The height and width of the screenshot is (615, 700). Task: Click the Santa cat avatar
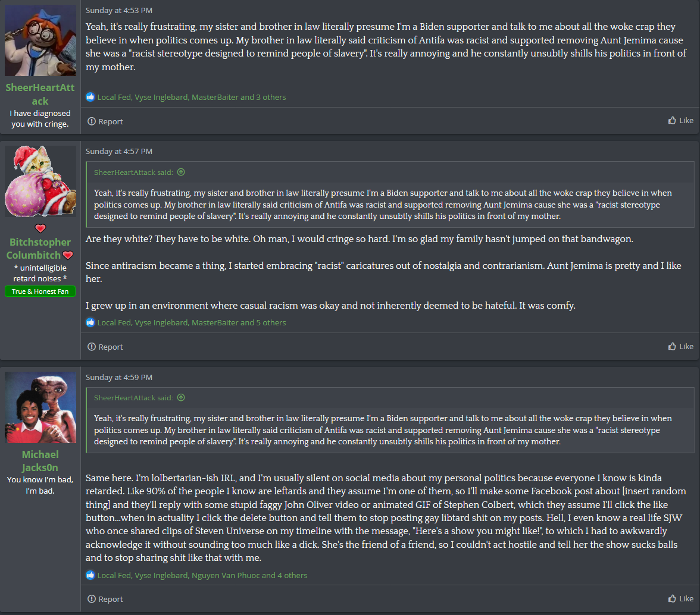click(x=40, y=181)
